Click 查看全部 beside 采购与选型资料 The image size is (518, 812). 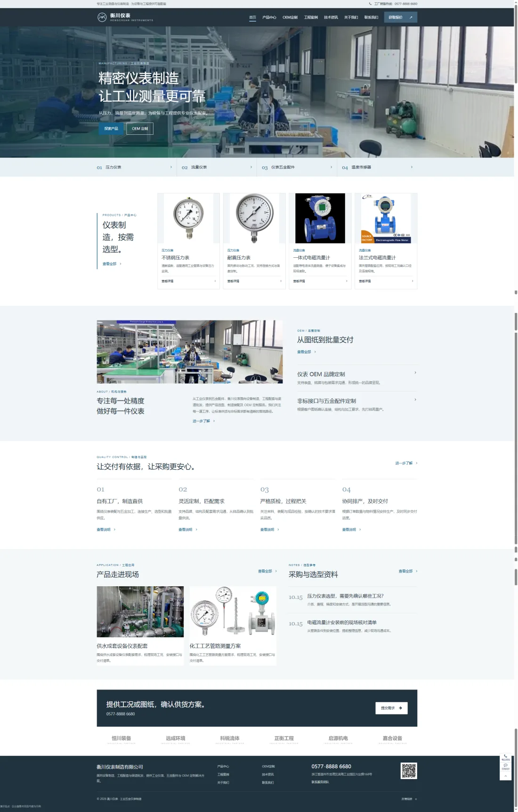pyautogui.click(x=408, y=571)
